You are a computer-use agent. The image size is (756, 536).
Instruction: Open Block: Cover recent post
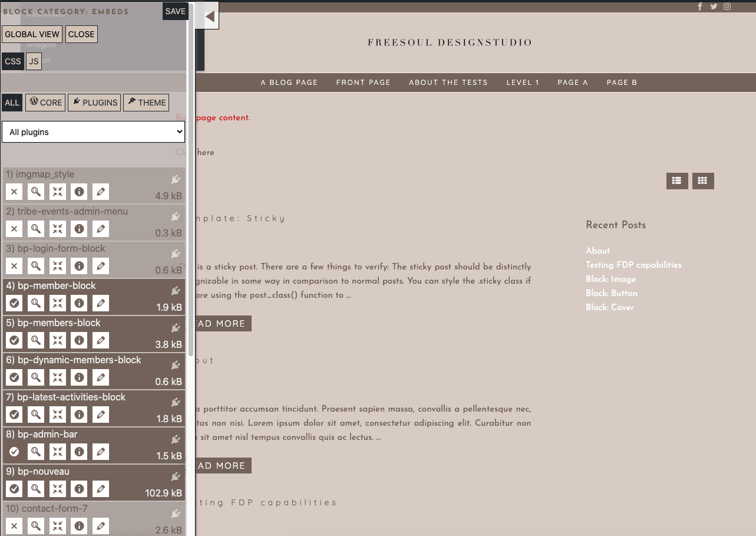[610, 307]
